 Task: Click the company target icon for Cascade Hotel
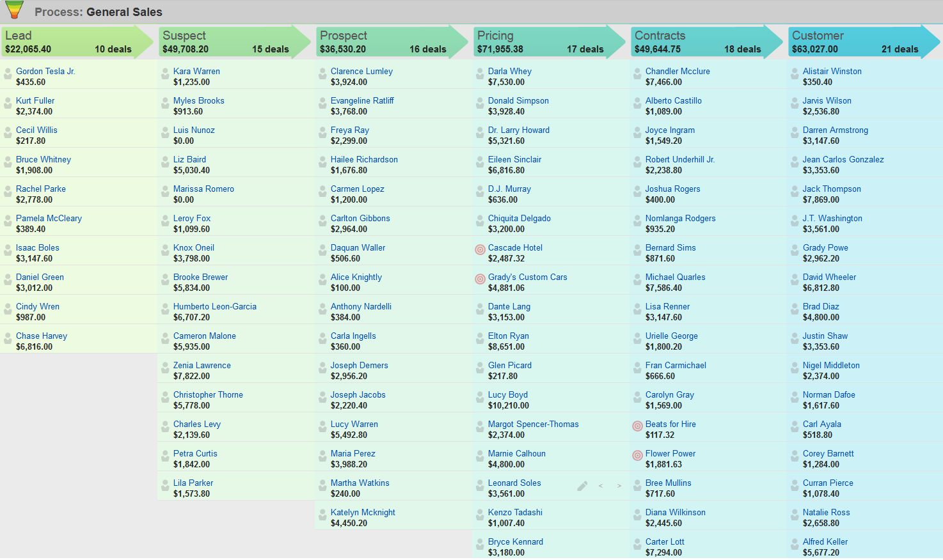tap(480, 250)
